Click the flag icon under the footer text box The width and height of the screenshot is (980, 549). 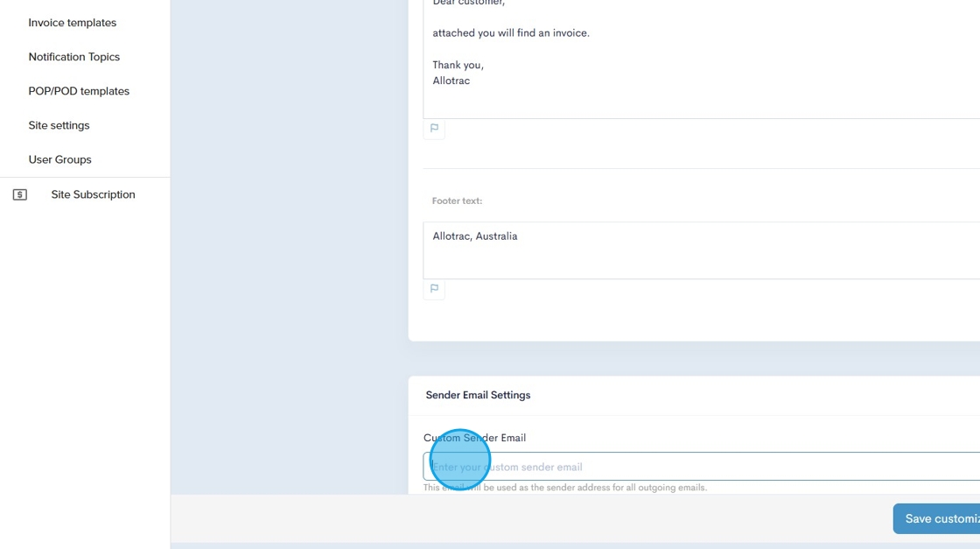click(434, 289)
